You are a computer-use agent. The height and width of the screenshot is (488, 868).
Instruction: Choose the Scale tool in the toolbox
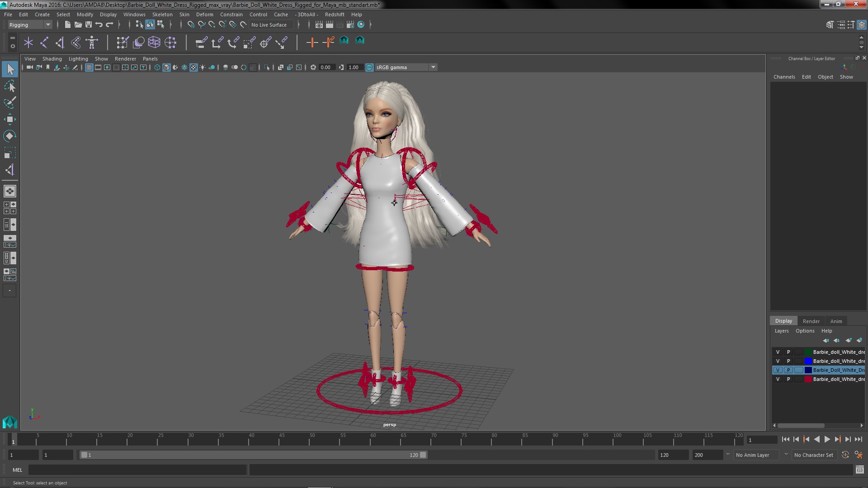(10, 153)
